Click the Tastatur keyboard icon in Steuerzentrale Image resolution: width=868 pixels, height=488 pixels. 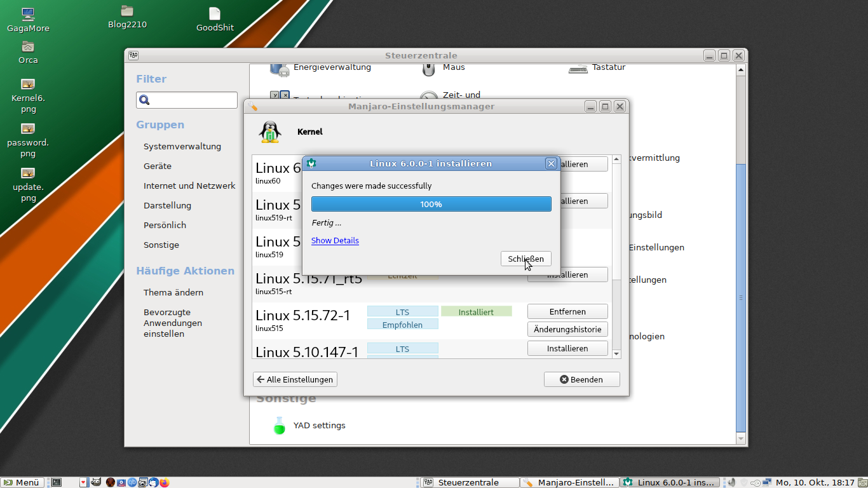578,69
